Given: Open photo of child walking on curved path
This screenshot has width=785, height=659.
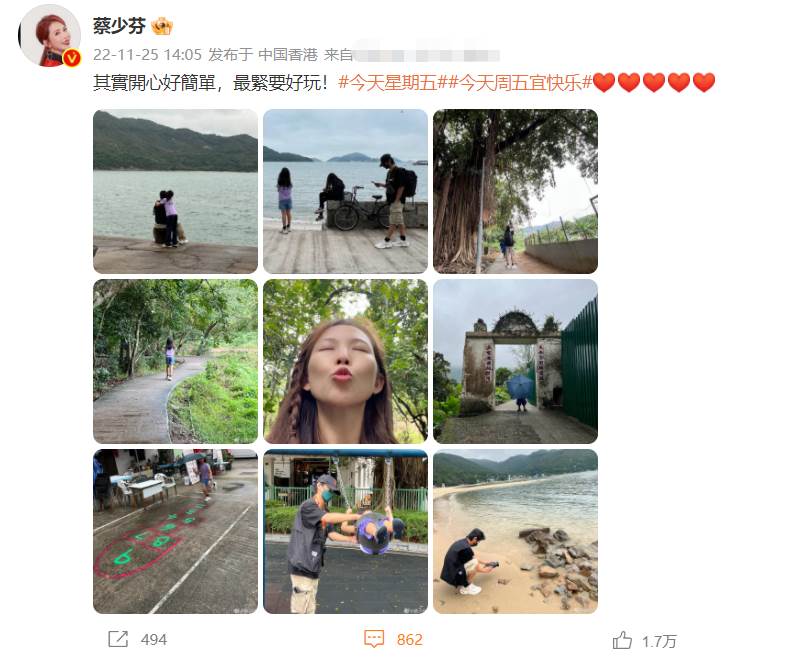Looking at the screenshot, I should 175,361.
